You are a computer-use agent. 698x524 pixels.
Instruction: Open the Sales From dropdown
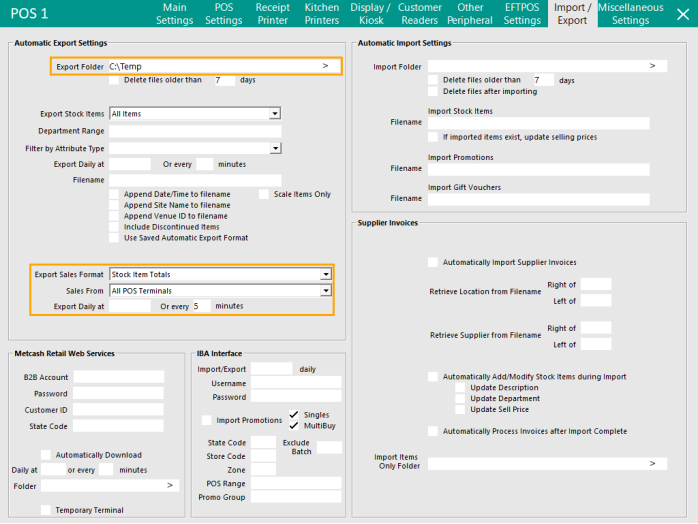tap(325, 290)
